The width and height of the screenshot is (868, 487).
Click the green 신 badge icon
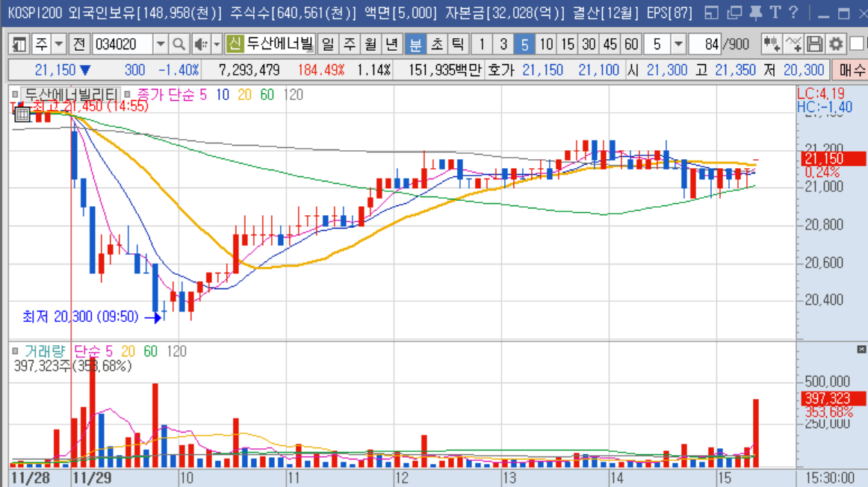[235, 44]
